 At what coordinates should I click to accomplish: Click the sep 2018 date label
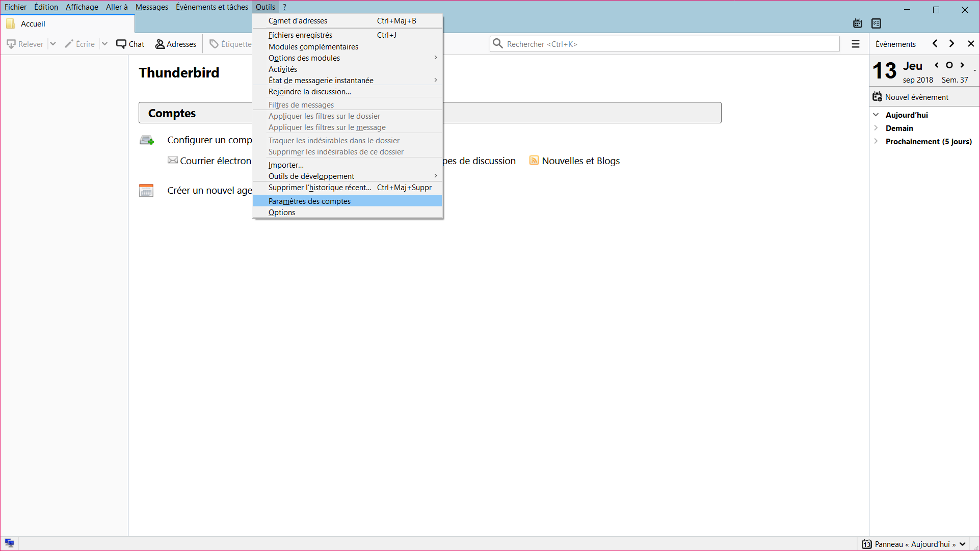(918, 80)
